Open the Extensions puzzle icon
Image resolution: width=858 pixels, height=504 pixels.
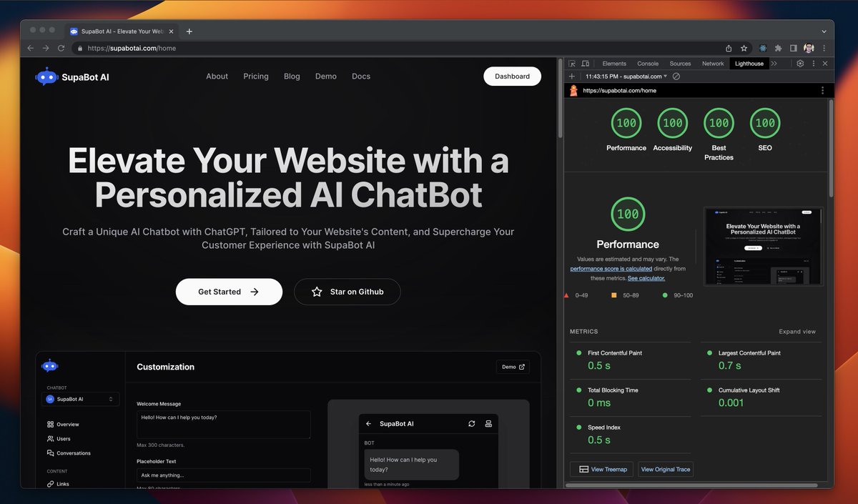click(x=779, y=48)
